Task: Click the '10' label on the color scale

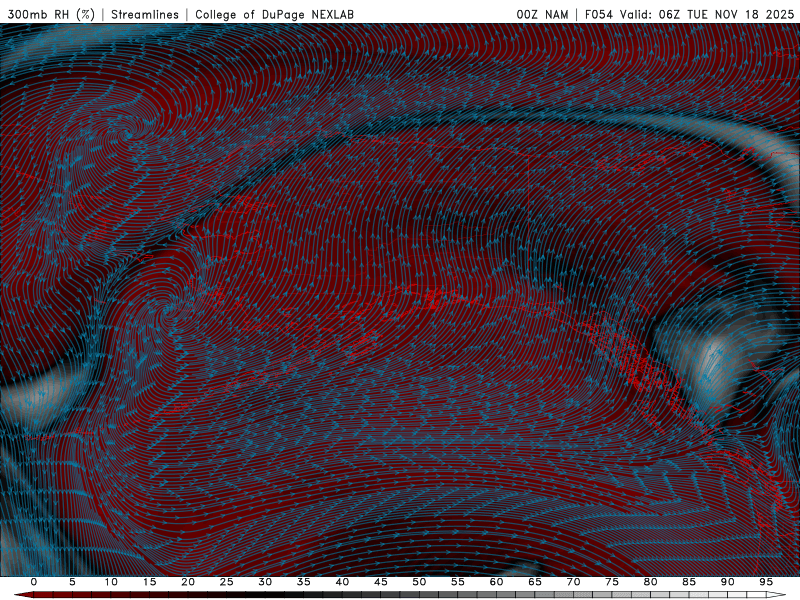Action: tap(111, 582)
